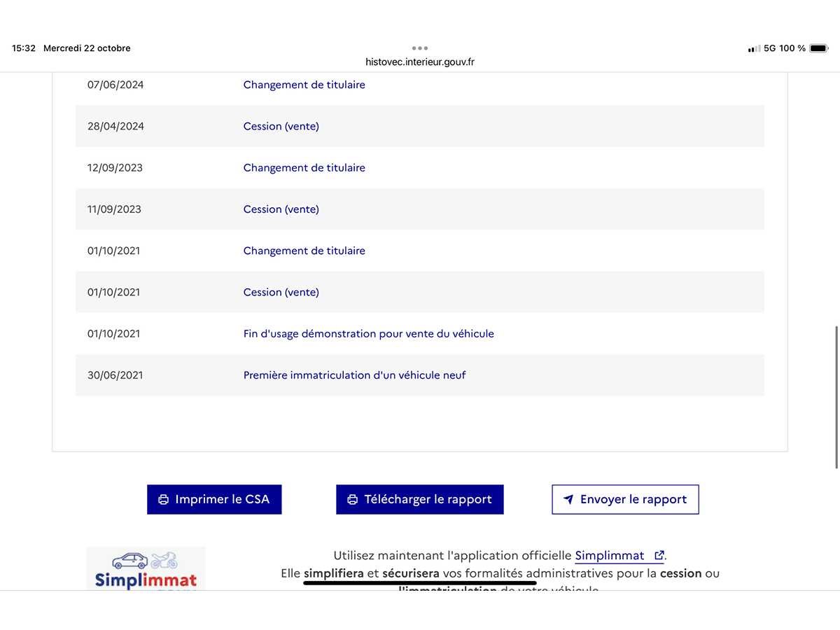Open Première immatriculation d'un véhicule neuf entry
The width and height of the screenshot is (840, 630).
354,375
